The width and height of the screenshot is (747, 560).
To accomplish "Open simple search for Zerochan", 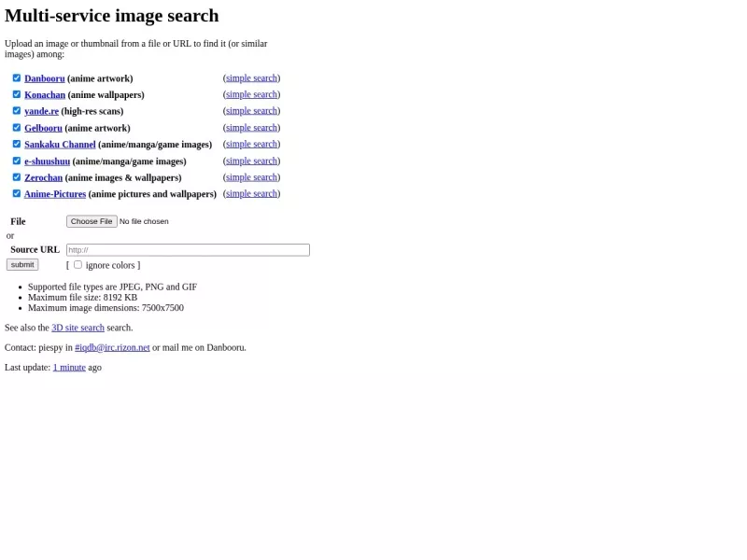I will click(251, 177).
